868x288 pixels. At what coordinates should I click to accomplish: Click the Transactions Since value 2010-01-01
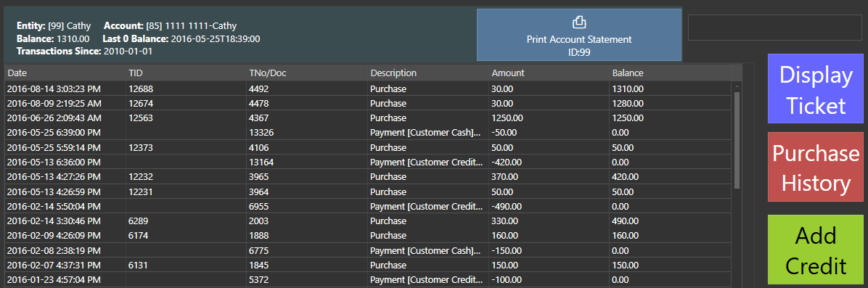[128, 51]
